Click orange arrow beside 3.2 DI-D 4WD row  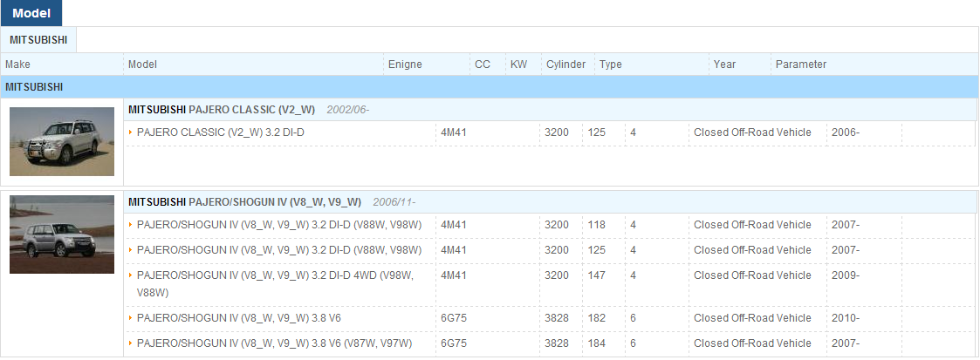click(131, 275)
